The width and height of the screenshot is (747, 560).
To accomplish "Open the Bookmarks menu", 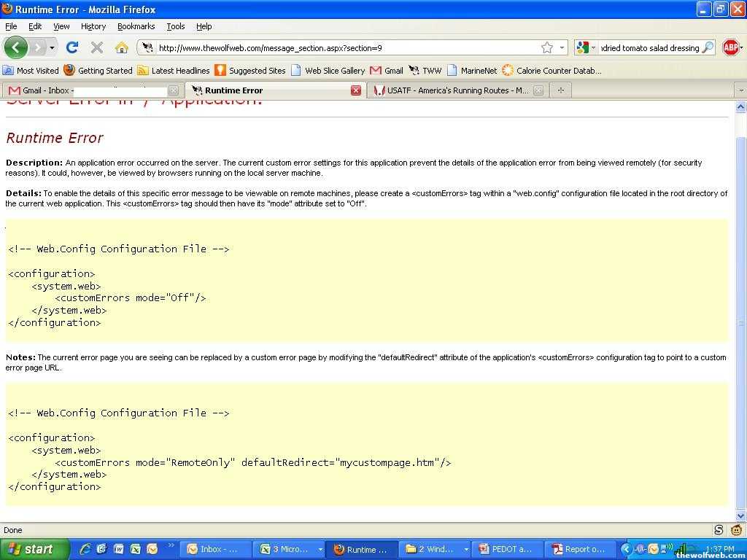I will point(136,26).
